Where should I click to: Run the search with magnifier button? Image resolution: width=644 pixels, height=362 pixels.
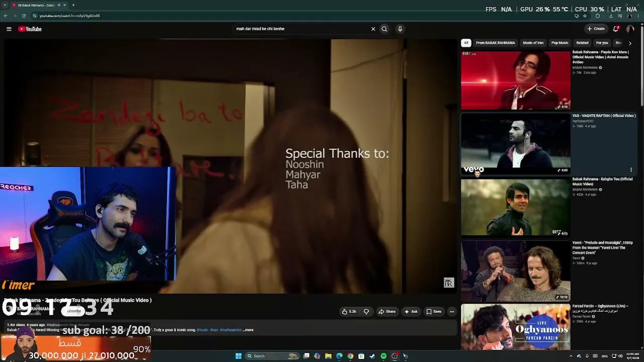click(384, 29)
